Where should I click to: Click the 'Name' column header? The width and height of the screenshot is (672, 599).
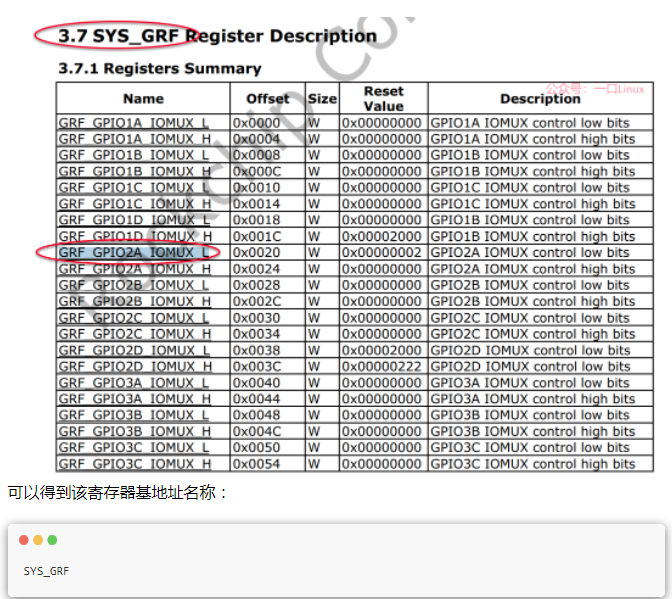pyautogui.click(x=143, y=99)
